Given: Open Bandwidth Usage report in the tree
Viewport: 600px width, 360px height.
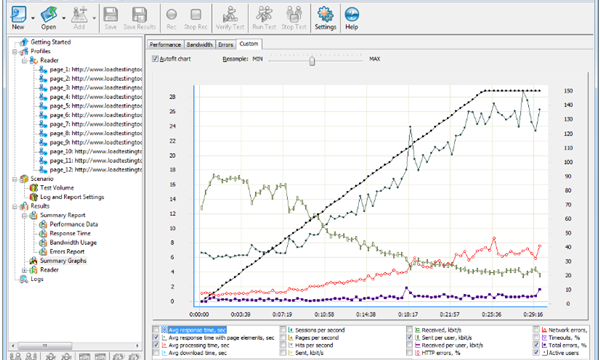Looking at the screenshot, I should [x=73, y=243].
